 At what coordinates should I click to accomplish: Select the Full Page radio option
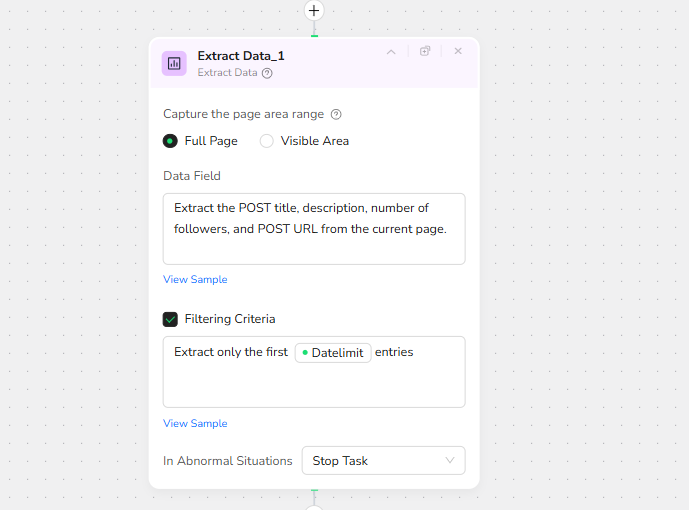[x=170, y=141]
